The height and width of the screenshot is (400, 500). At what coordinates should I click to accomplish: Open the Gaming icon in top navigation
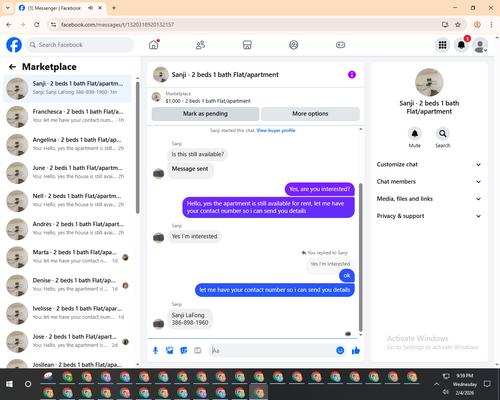click(x=340, y=45)
